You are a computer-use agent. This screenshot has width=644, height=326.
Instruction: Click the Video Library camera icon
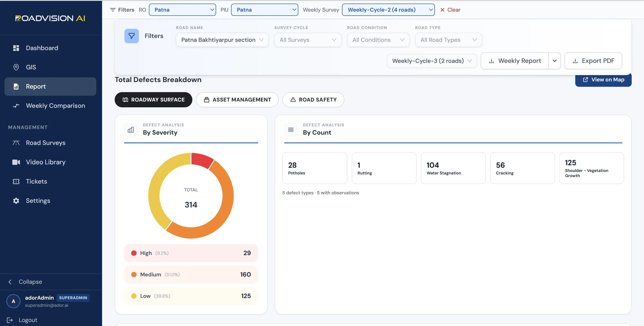(x=16, y=162)
